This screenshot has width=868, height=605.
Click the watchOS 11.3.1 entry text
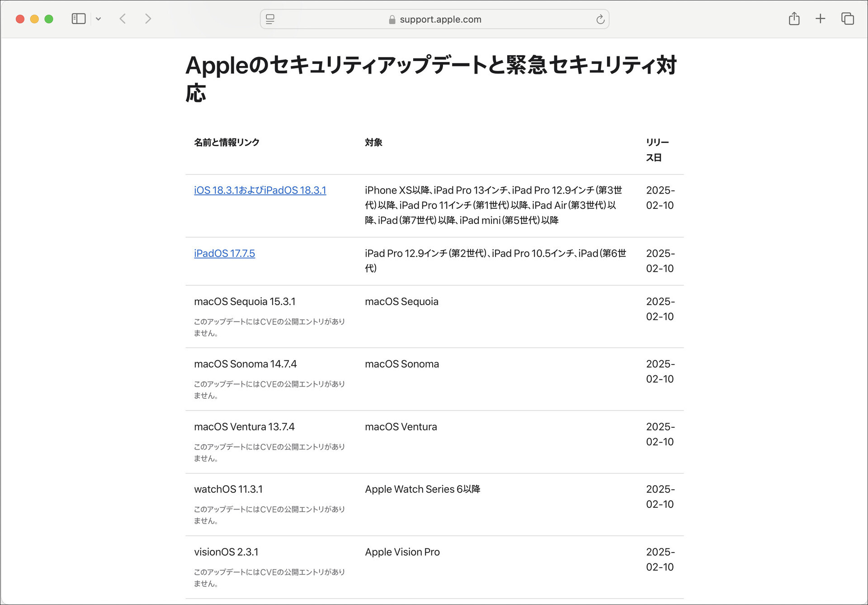[x=228, y=489]
